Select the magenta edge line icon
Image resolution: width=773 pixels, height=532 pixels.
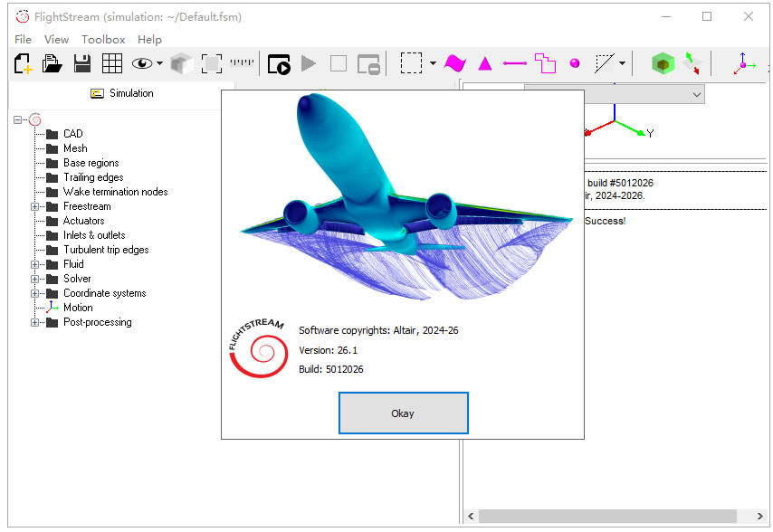click(x=515, y=63)
